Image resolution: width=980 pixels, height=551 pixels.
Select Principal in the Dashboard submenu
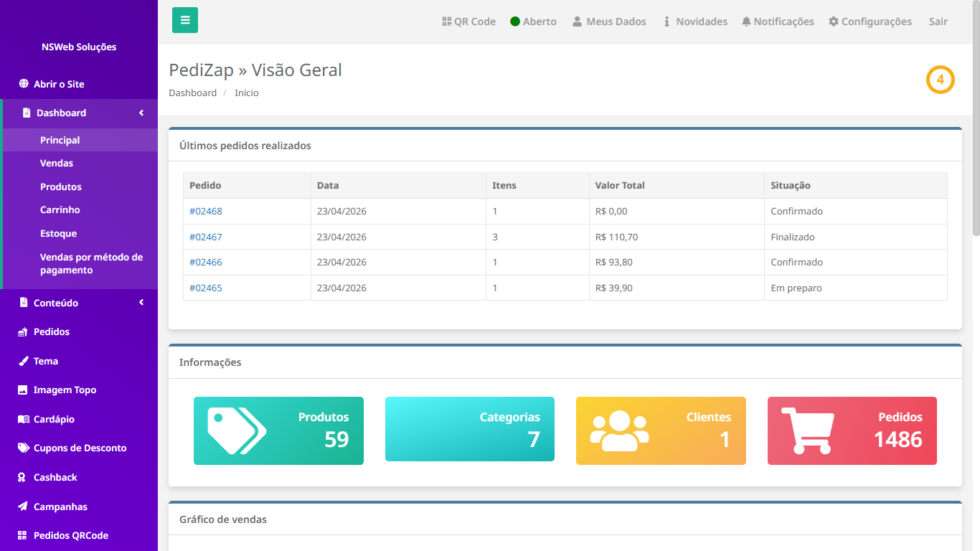[x=80, y=140]
